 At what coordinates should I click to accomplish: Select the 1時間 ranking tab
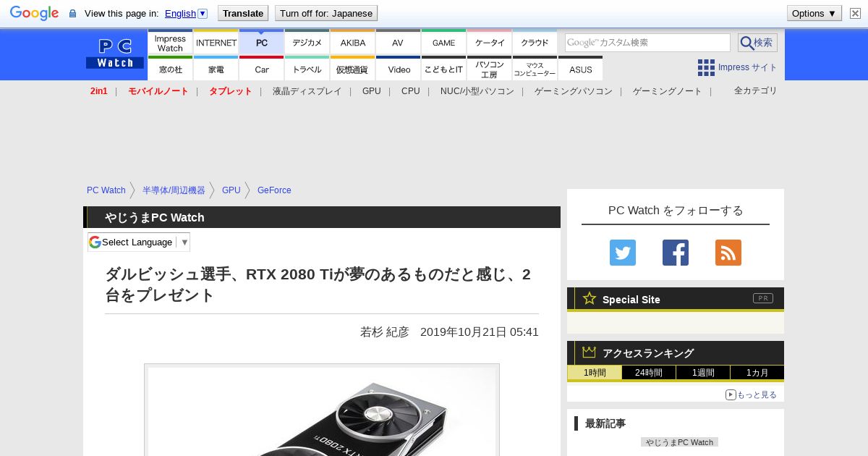pos(595,373)
